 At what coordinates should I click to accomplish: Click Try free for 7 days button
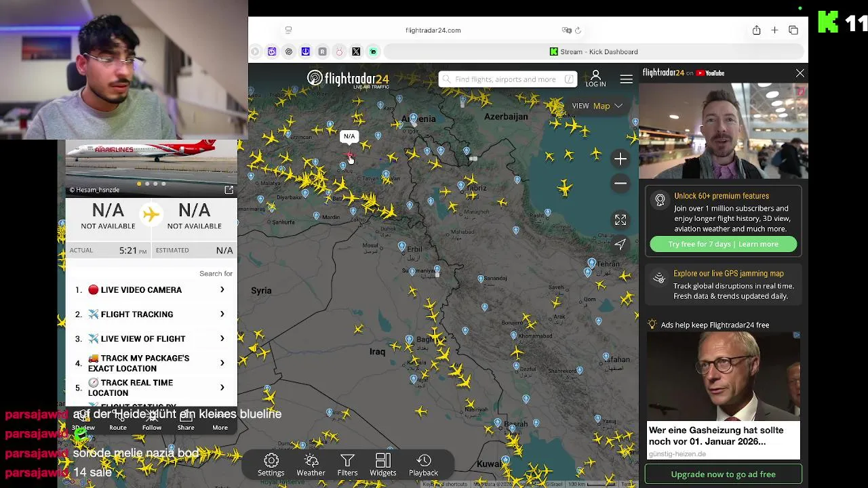click(x=723, y=244)
